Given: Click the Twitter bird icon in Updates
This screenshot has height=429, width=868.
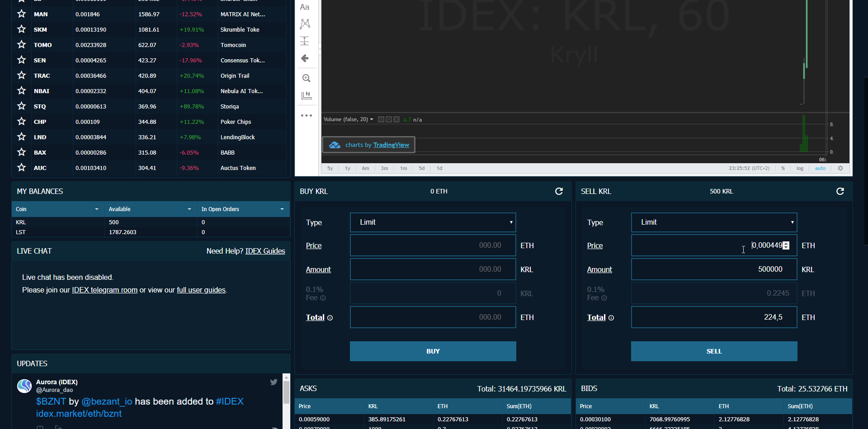Looking at the screenshot, I should click(x=274, y=382).
